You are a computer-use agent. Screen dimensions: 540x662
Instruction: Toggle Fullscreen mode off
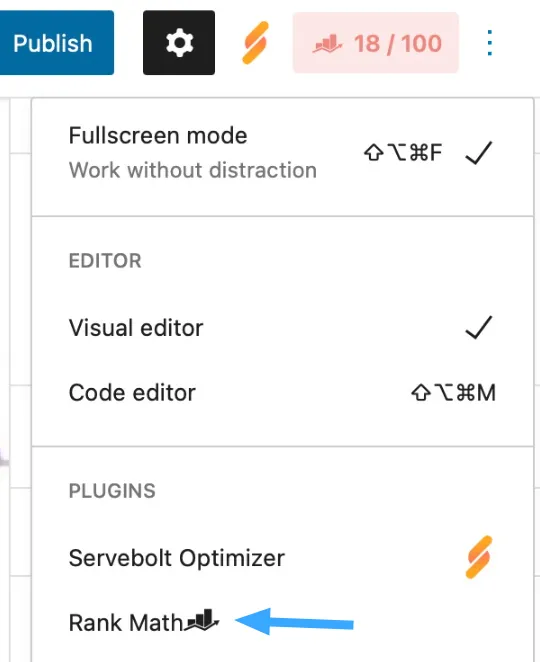point(282,153)
